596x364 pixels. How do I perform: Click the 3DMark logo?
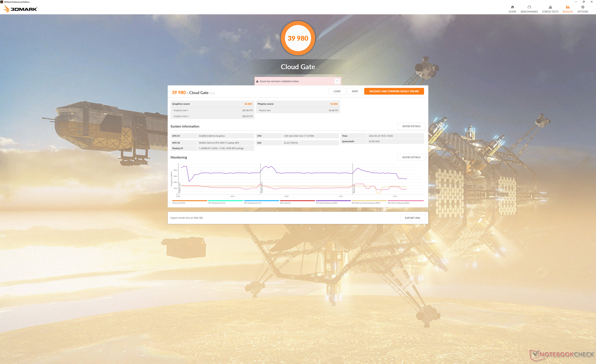[x=20, y=9]
